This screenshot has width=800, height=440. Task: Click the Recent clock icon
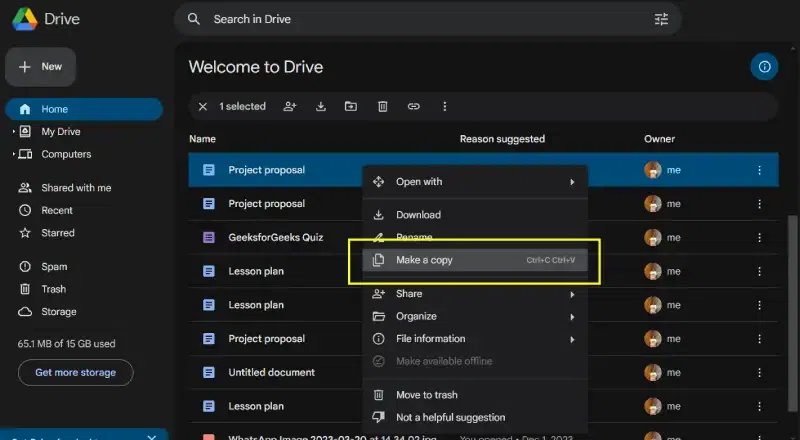click(25, 210)
